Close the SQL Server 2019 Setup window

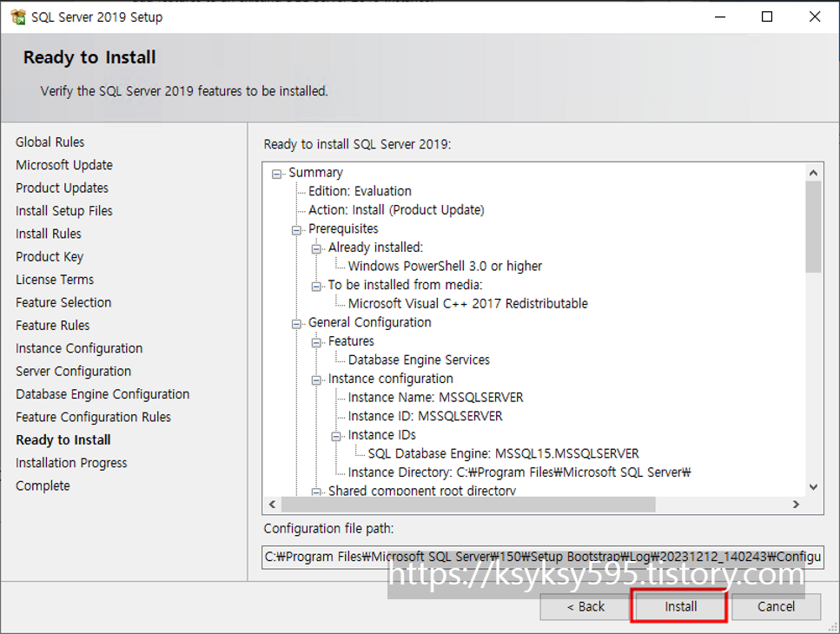[x=815, y=17]
